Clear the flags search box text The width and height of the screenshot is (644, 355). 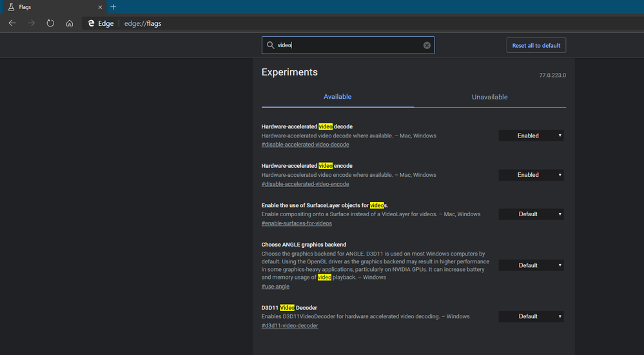point(427,45)
